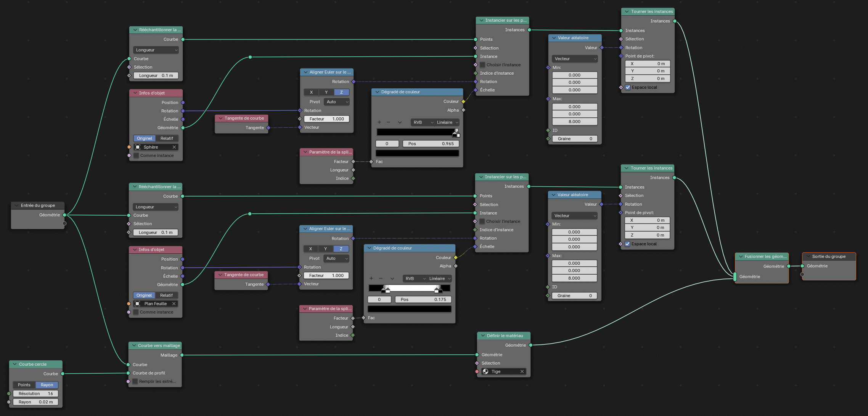Clear the Sphère object selector with X
The width and height of the screenshot is (868, 416).
point(174,147)
